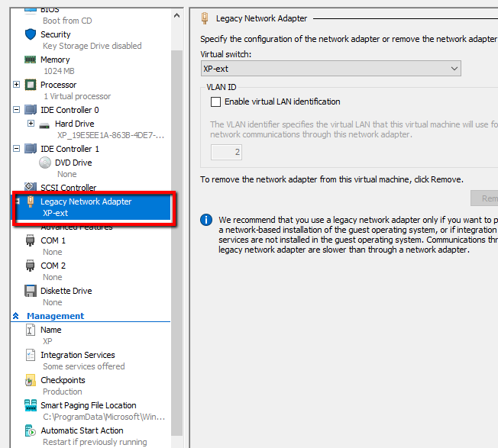Screen dimensions: 498x448
Task: Open Integration Services settings
Action: click(x=77, y=355)
